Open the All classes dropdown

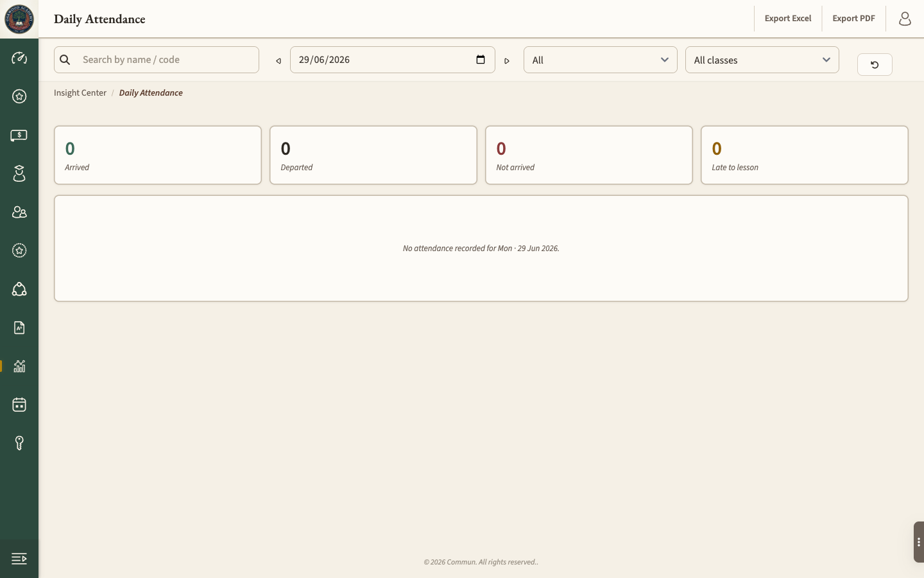pos(762,60)
